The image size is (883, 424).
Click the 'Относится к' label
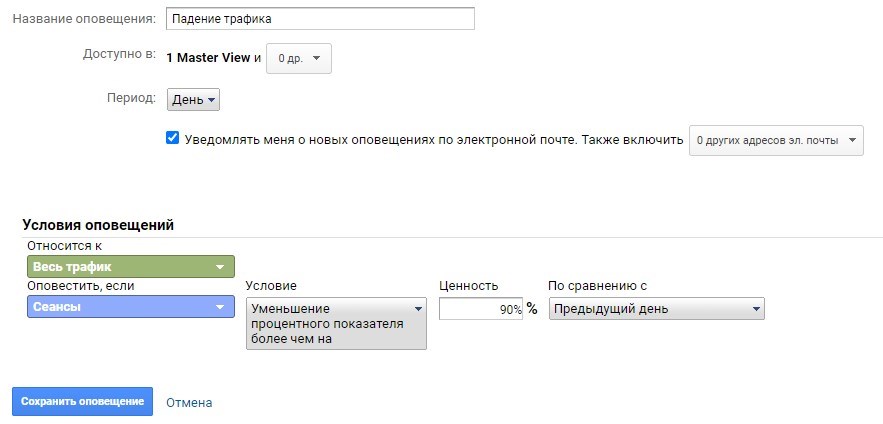click(65, 246)
